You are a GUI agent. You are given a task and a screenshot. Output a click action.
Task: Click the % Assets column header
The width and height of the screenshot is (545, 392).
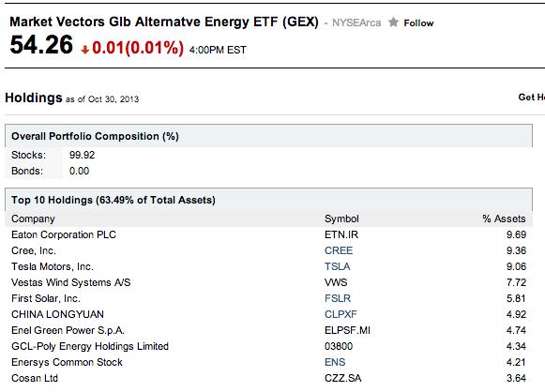pyautogui.click(x=504, y=219)
